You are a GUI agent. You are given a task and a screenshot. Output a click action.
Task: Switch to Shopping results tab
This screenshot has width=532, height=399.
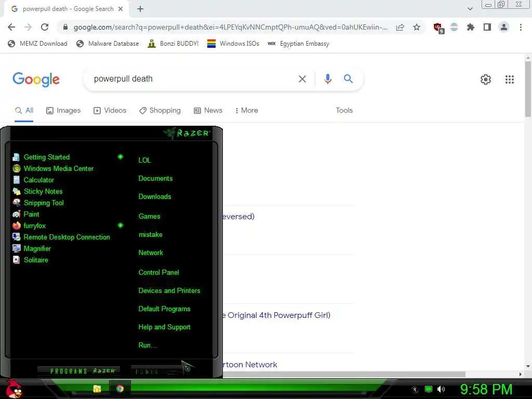tap(160, 111)
